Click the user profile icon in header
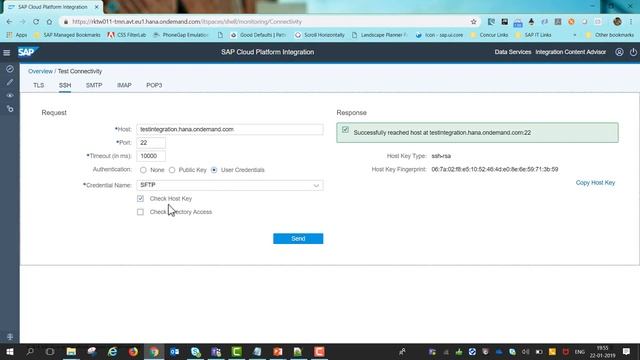The image size is (640, 360). pyautogui.click(x=619, y=52)
